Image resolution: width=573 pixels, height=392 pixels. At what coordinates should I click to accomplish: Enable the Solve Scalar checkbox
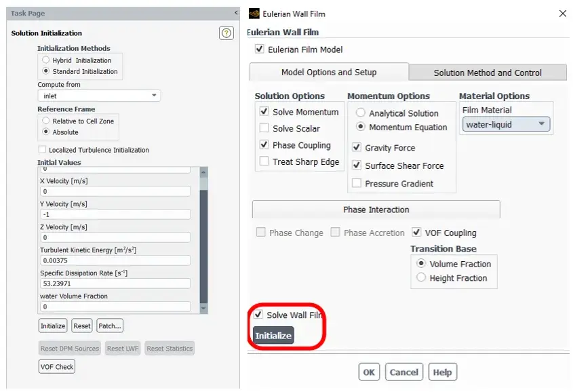264,128
